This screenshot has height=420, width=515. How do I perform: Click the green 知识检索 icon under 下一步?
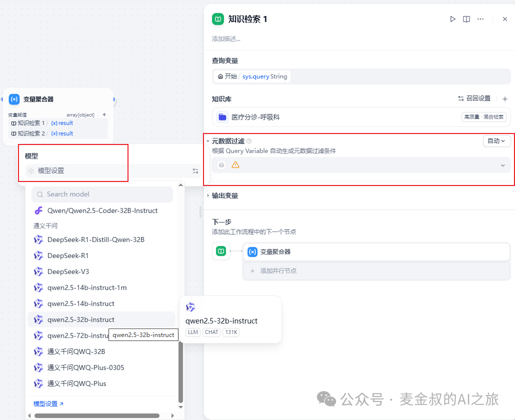click(221, 251)
